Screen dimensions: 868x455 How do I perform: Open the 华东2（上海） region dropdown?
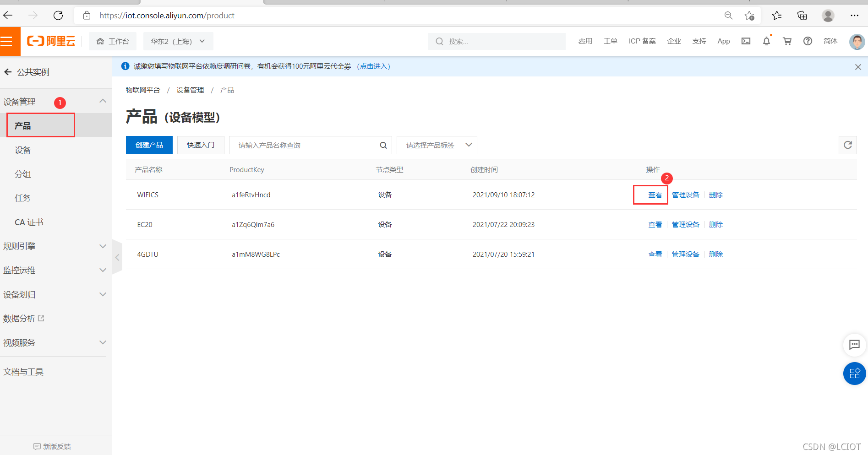(178, 41)
